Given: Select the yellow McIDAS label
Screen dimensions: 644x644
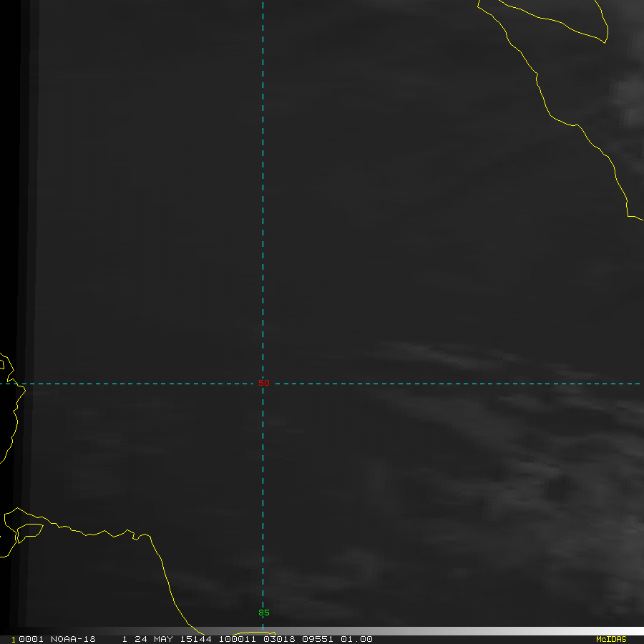Looking at the screenshot, I should click(610, 639).
